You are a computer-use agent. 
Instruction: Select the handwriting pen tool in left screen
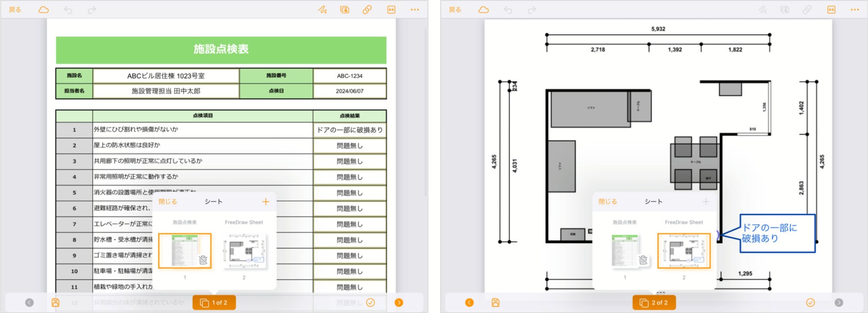click(x=323, y=10)
